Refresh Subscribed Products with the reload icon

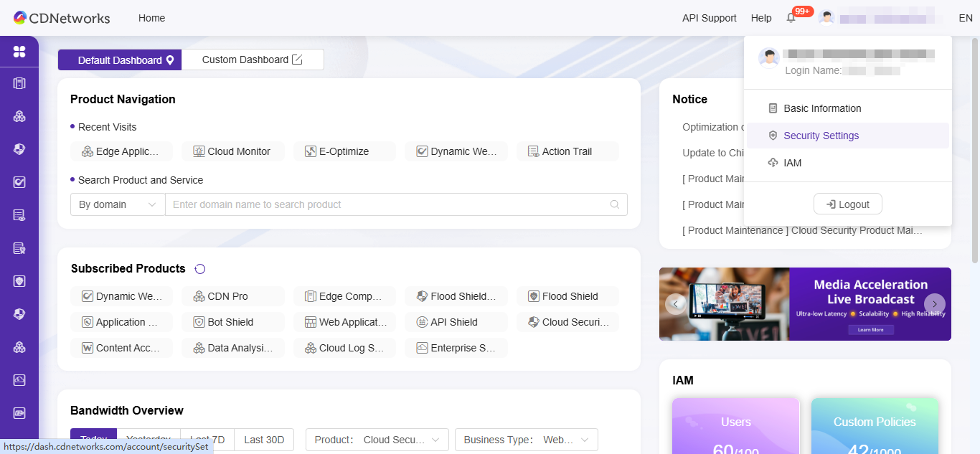[x=200, y=269]
